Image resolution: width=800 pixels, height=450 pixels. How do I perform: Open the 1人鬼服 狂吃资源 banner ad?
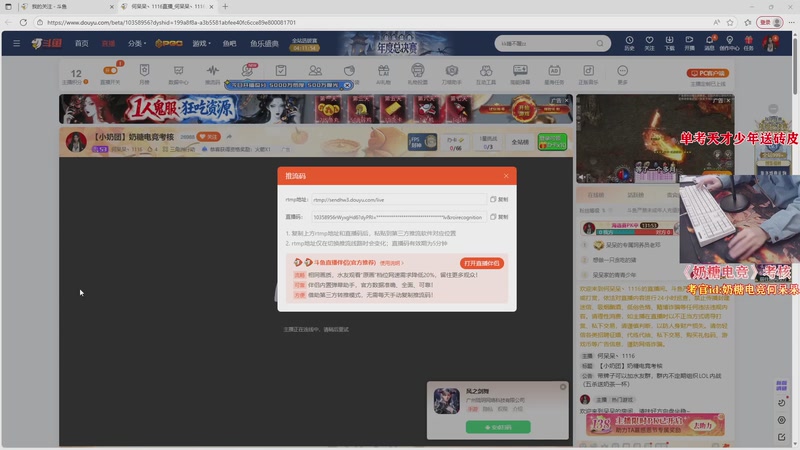point(315,109)
